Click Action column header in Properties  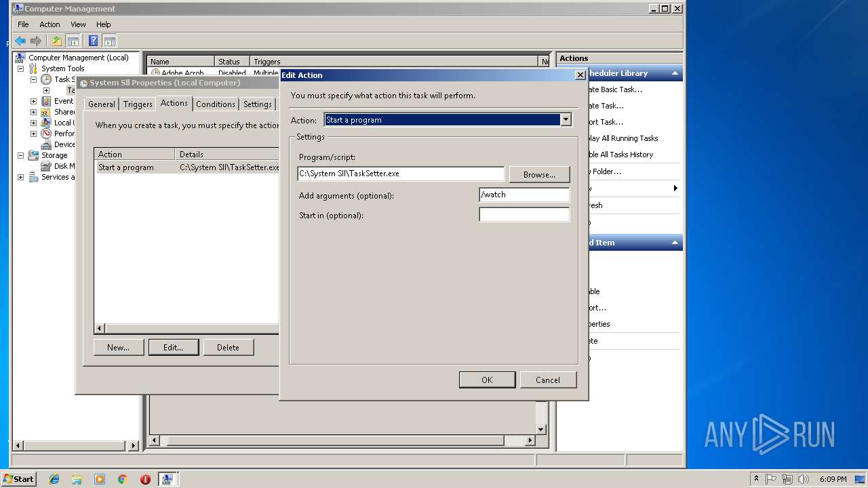coord(135,154)
